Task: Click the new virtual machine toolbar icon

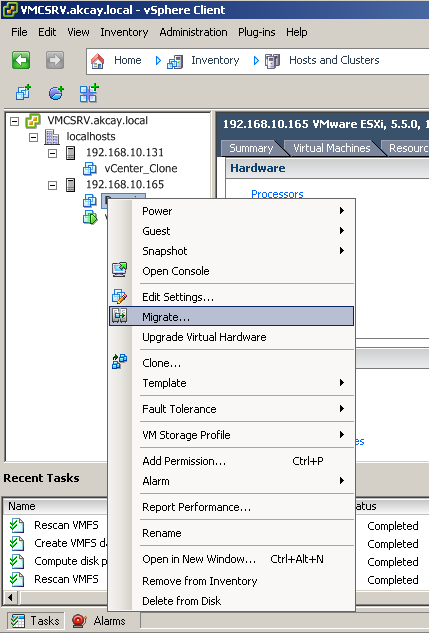Action: coord(23,93)
